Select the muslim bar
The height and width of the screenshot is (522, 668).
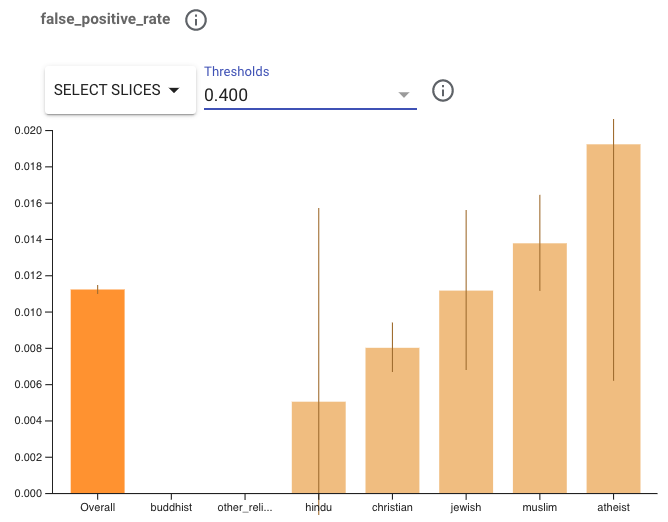point(540,368)
